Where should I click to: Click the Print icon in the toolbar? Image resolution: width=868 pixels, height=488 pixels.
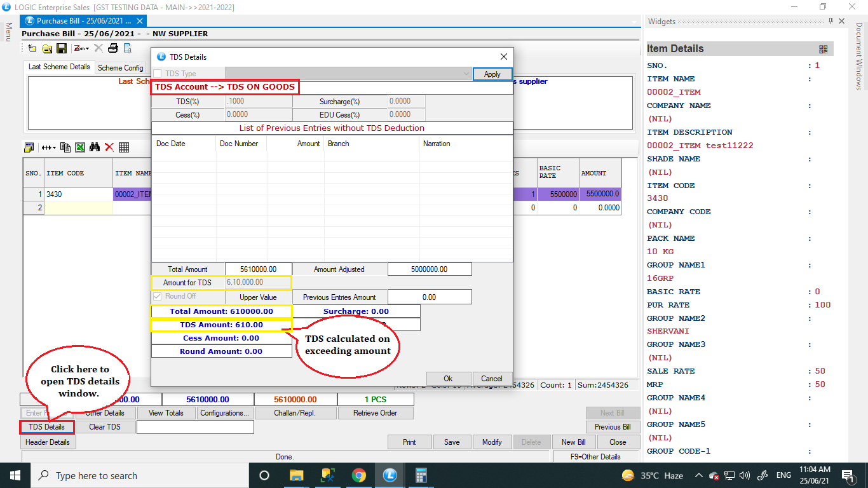113,48
